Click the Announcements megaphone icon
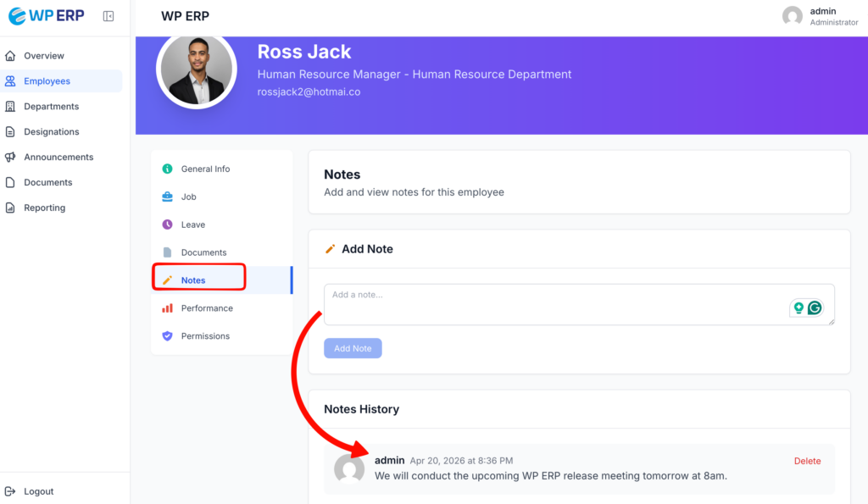868x504 pixels. click(x=10, y=158)
